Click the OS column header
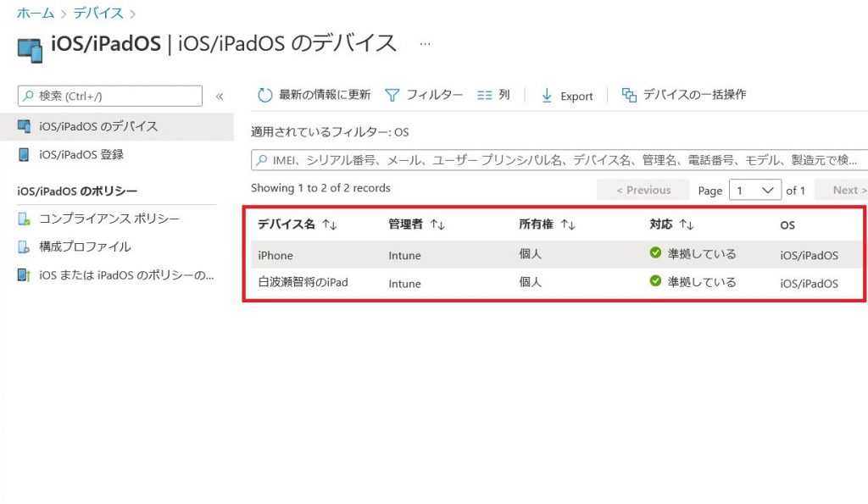Screen dimensions: 868x504 coord(787,225)
